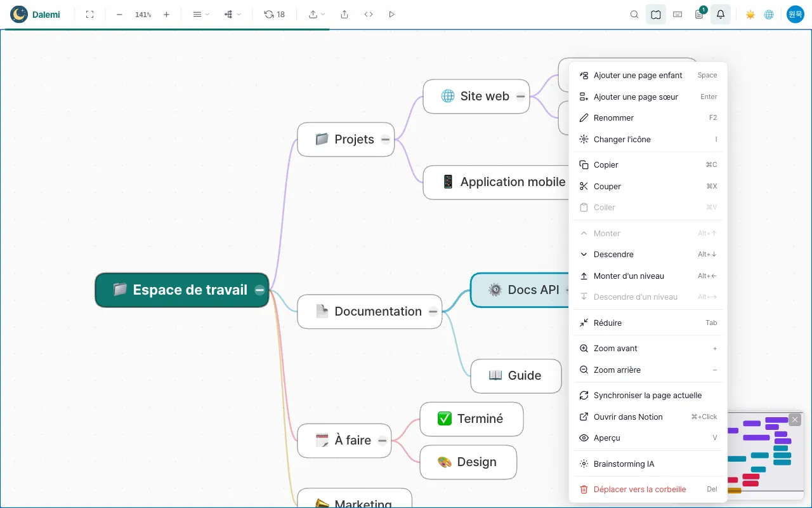Click Copier in the context menu
Viewport: 812px width, 508px height.
tap(648, 165)
